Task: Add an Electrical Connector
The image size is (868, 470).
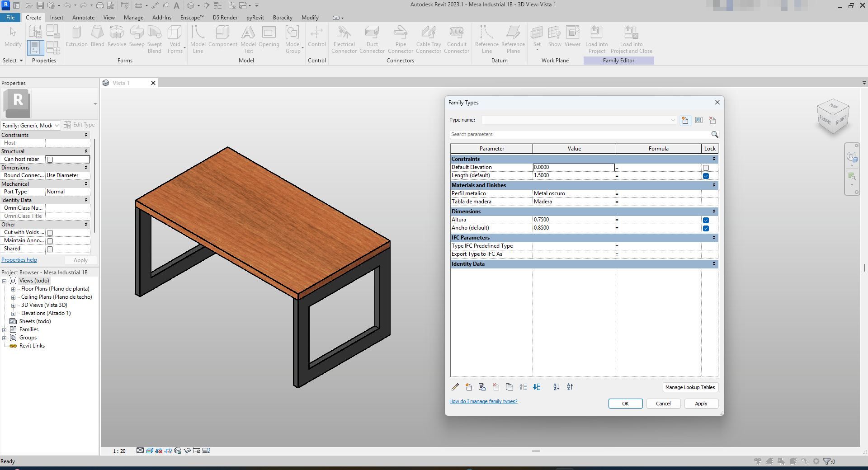Action: (344, 39)
